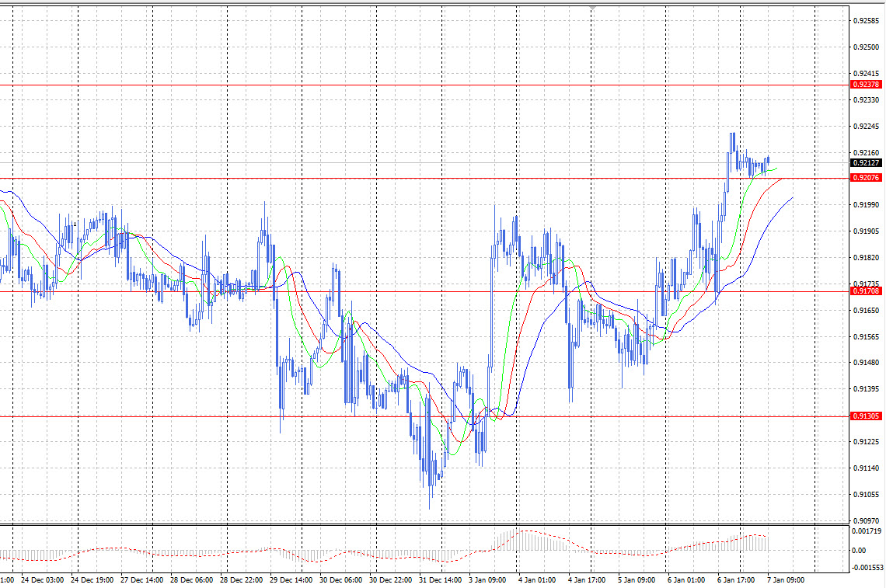Click the 3 Jan 09:00 time label
The image size is (886, 588).
487,580
